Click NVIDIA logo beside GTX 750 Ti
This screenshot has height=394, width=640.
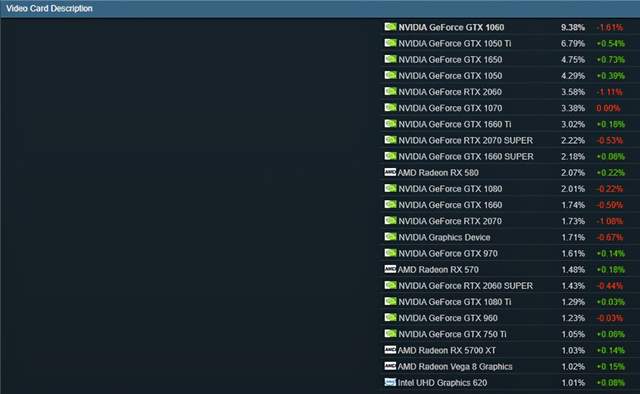(x=390, y=334)
